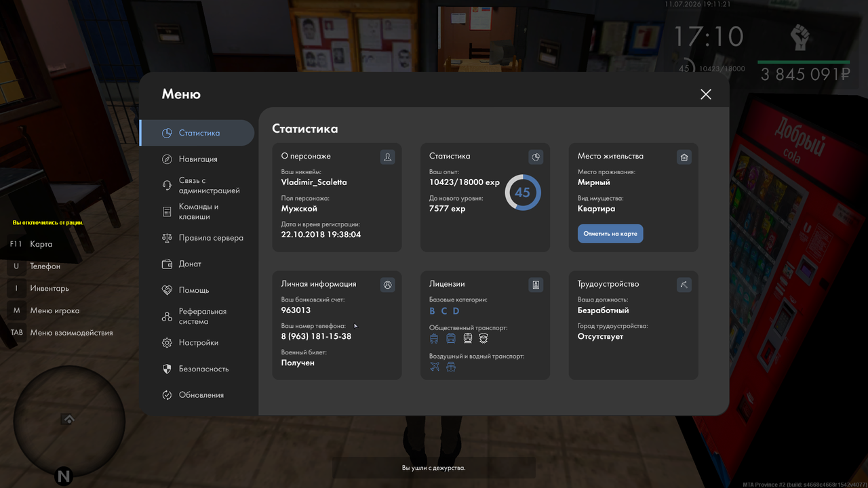Screen dimensions: 868x488
Task: Click residence value Мирный
Action: pyautogui.click(x=594, y=182)
